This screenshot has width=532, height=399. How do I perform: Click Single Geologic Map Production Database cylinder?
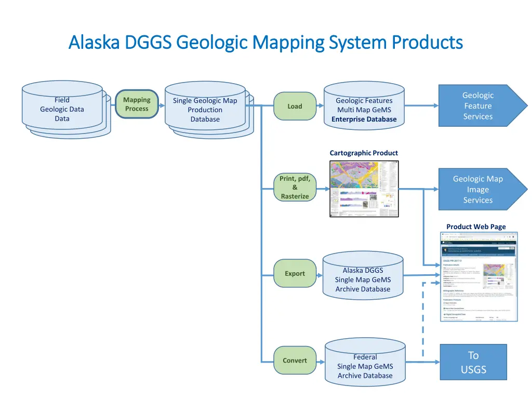click(x=205, y=110)
